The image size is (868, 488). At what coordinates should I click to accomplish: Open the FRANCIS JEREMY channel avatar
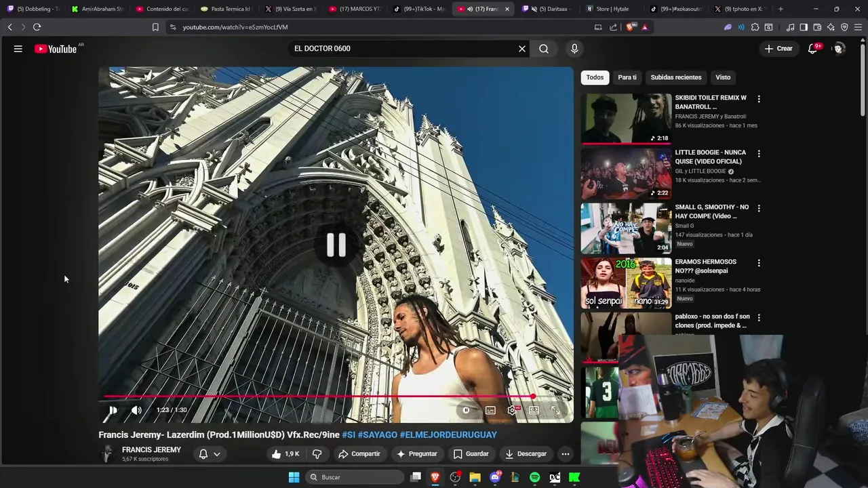[107, 454]
